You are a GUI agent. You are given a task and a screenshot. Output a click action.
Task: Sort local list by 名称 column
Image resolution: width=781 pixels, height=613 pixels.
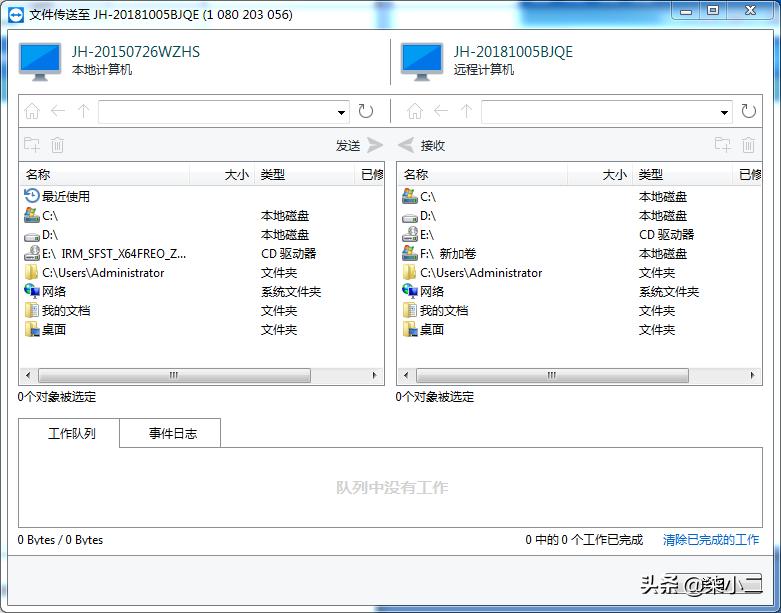105,174
